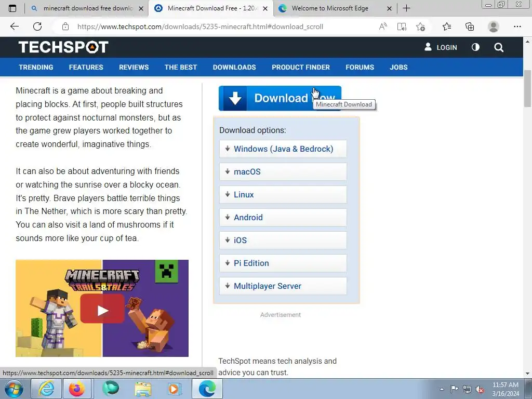This screenshot has height=399, width=532.
Task: Click the Microsoft Edge taskbar icon
Action: [207, 389]
